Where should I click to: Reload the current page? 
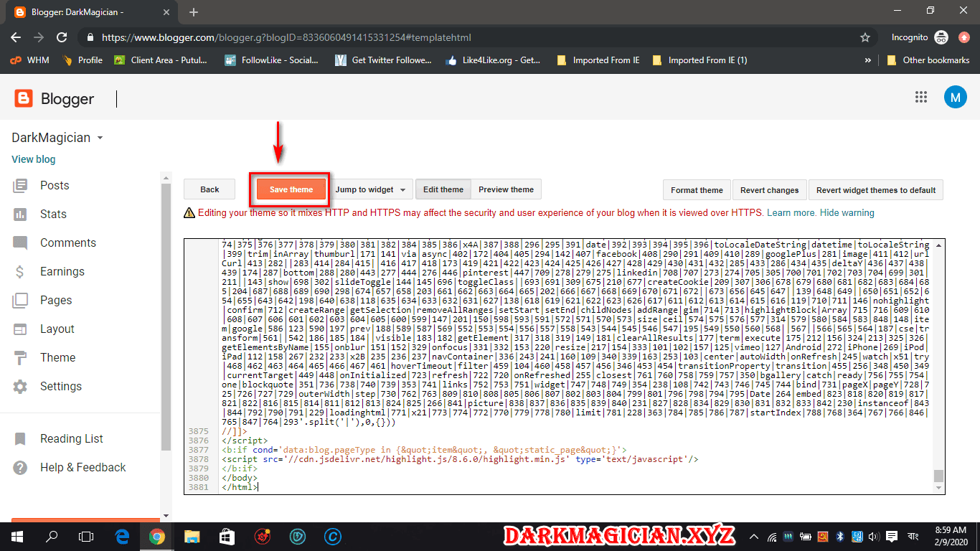(62, 37)
